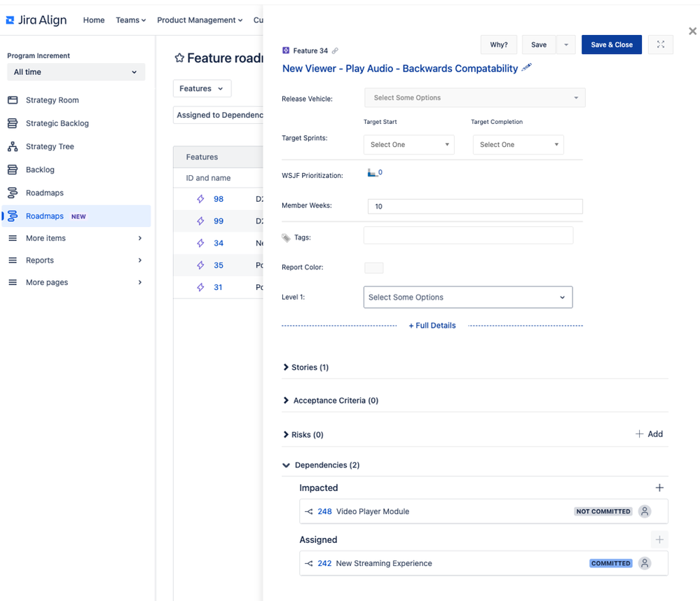Expand Reports in sidebar
700x601 pixels.
[x=139, y=260]
